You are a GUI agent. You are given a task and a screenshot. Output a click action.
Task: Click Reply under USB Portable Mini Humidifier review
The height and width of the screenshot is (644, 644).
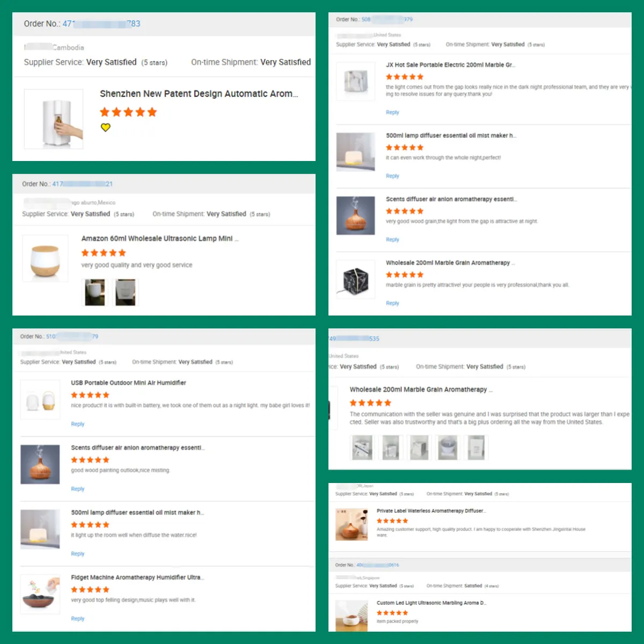click(78, 424)
